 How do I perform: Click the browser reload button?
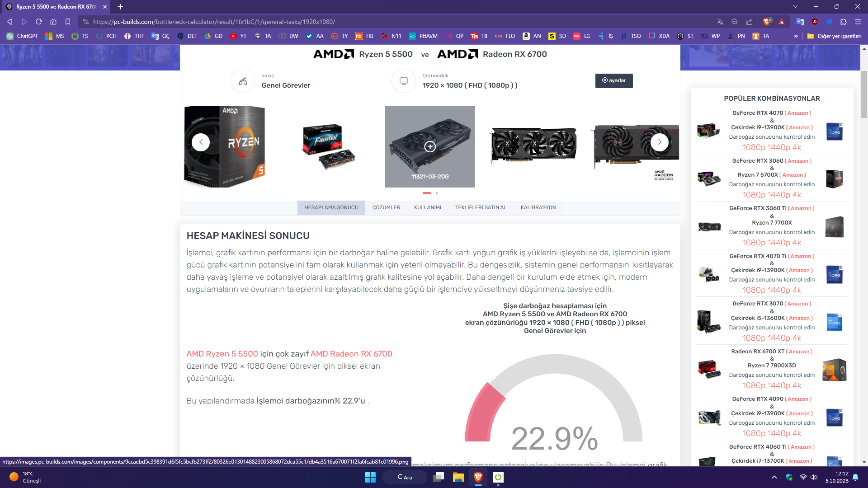coord(39,22)
